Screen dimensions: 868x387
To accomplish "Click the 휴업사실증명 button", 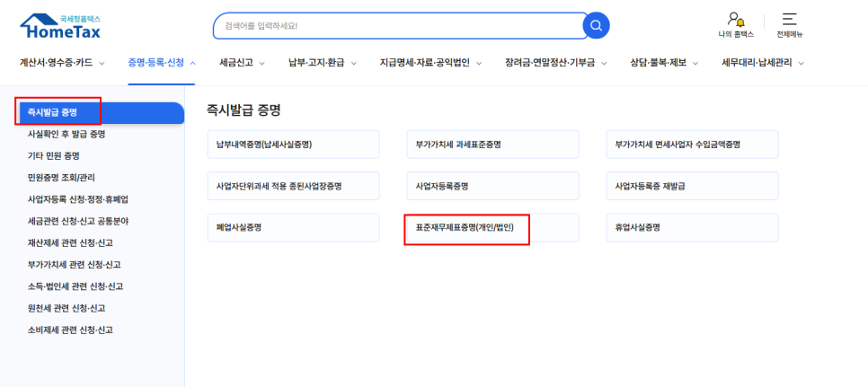I will [692, 228].
